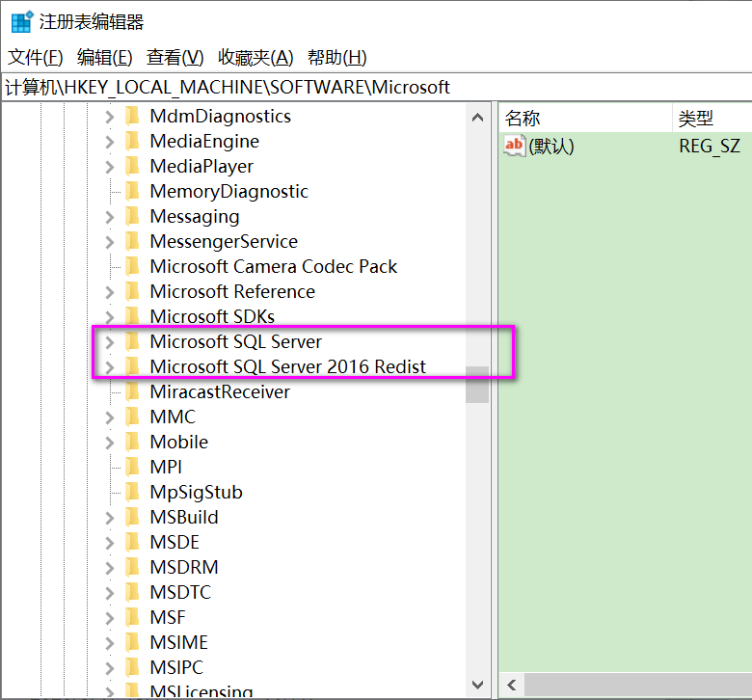Expand the MSDTC key
The width and height of the screenshot is (752, 700).
point(110,593)
